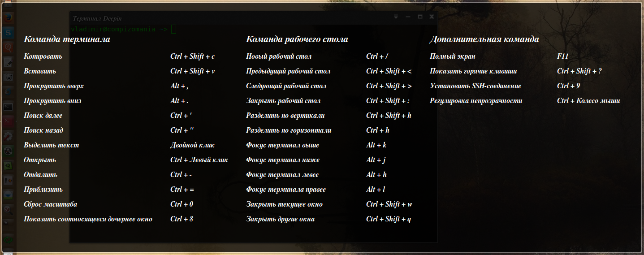Screen dimensions: 644x255
Task: Click the 'Ctrl + 0' shortcut
Action: point(182,204)
